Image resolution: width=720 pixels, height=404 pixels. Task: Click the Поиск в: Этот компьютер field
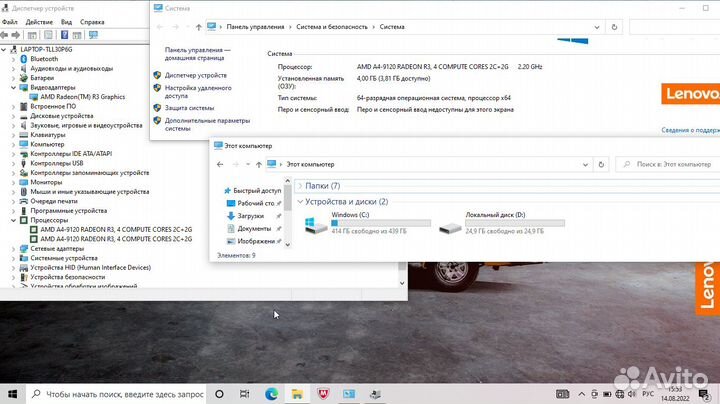670,164
